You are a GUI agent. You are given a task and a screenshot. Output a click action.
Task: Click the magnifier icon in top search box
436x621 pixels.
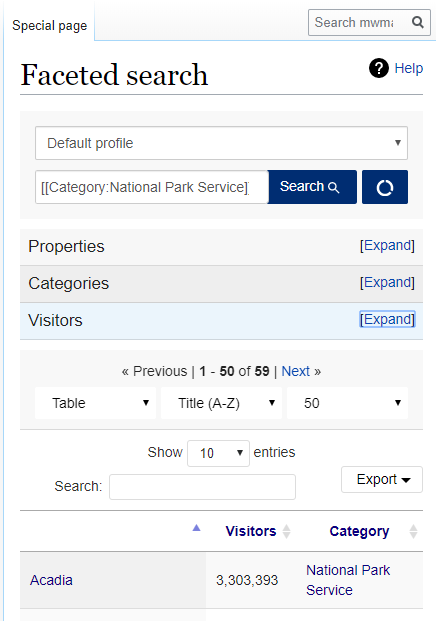click(x=417, y=22)
